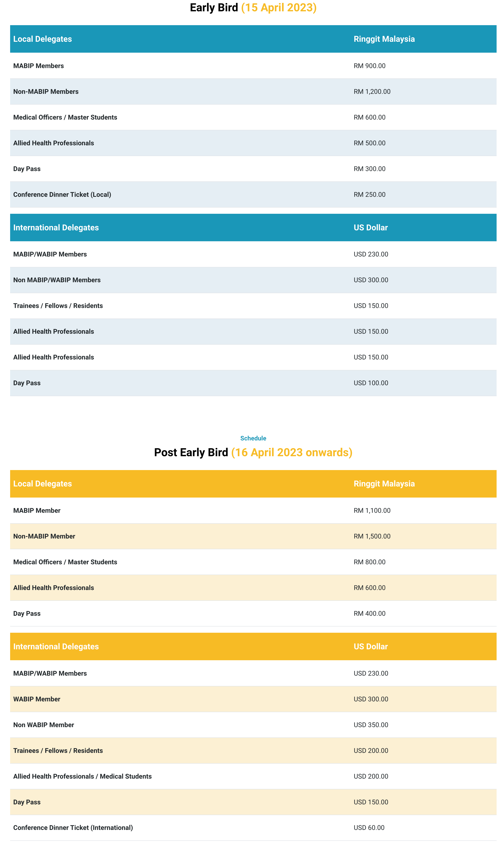
Task: Select the 'RM 1,200.00' price
Action: pyautogui.click(x=372, y=91)
